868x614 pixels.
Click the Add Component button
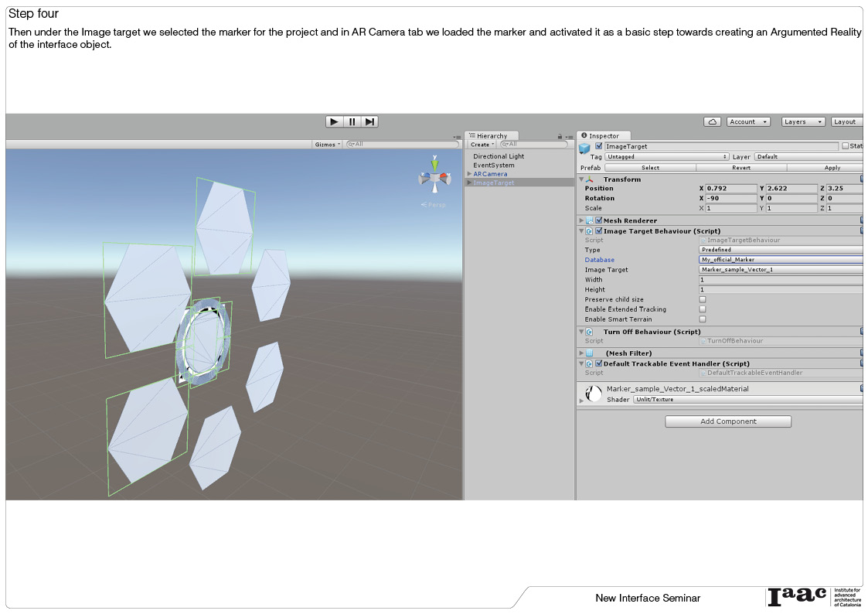tap(727, 421)
